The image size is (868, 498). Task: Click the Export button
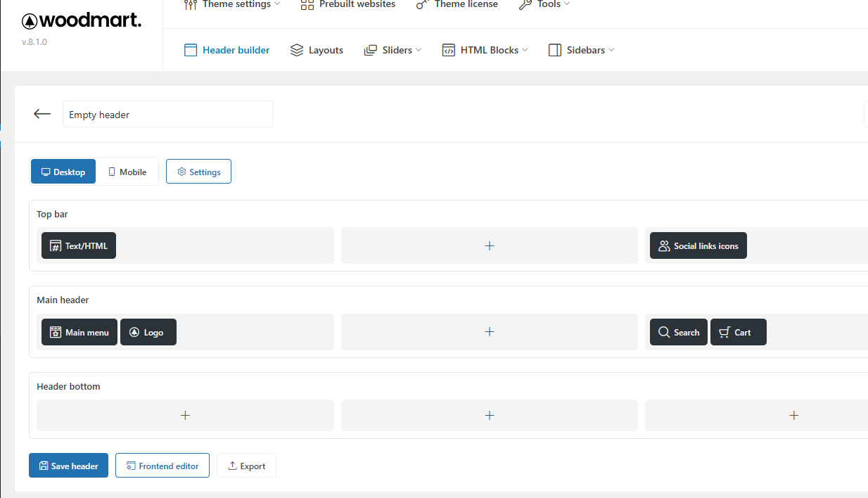coord(246,466)
